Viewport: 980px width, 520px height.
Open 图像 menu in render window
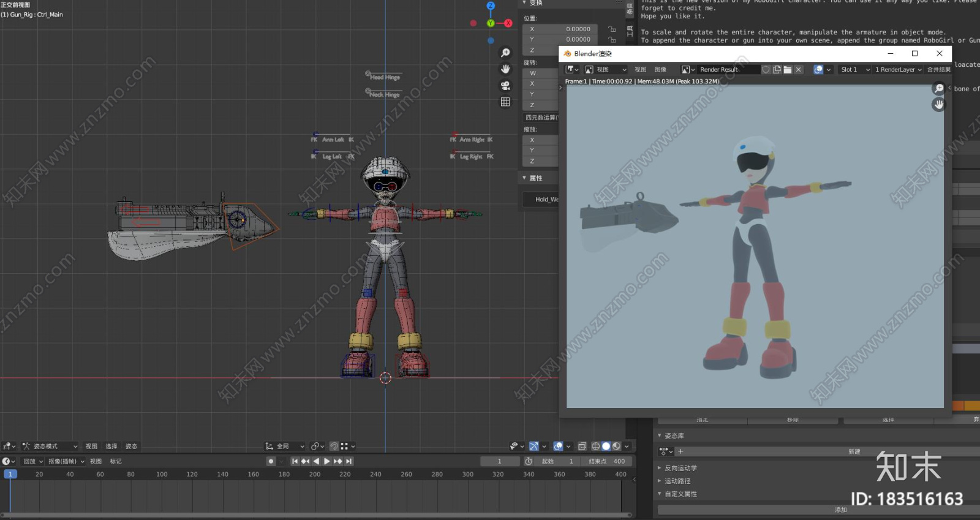(x=660, y=70)
